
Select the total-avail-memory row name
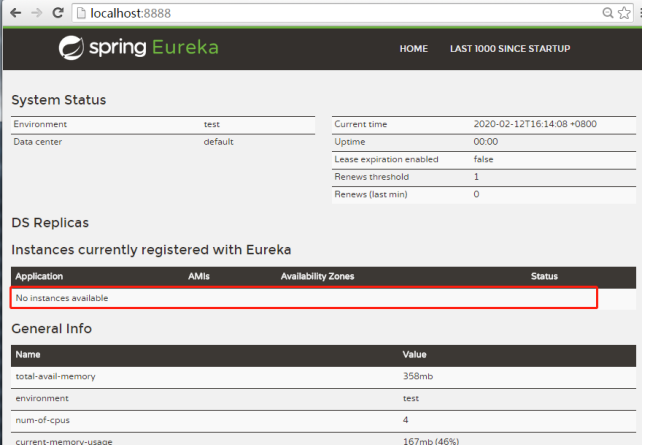click(55, 377)
